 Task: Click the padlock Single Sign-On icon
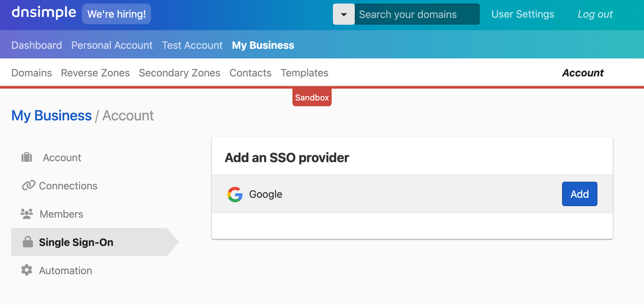[x=28, y=242]
